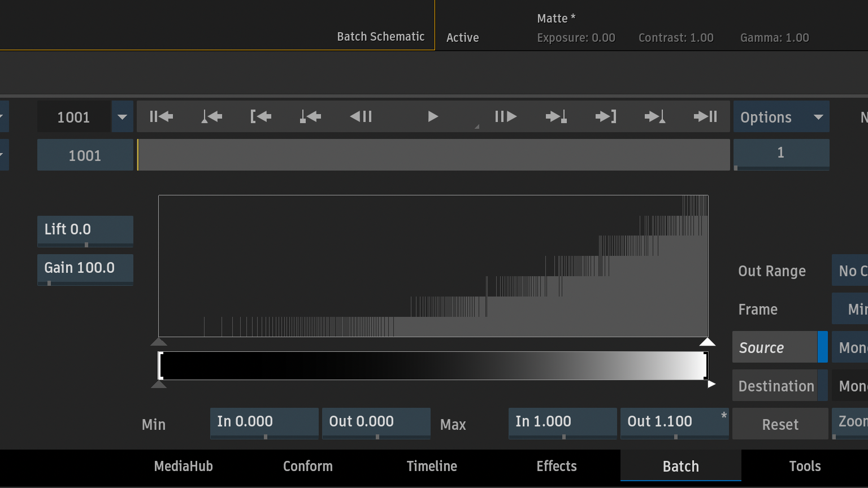Click the Gamma: 1.00 readout
The height and width of the screenshot is (488, 868).
(775, 38)
